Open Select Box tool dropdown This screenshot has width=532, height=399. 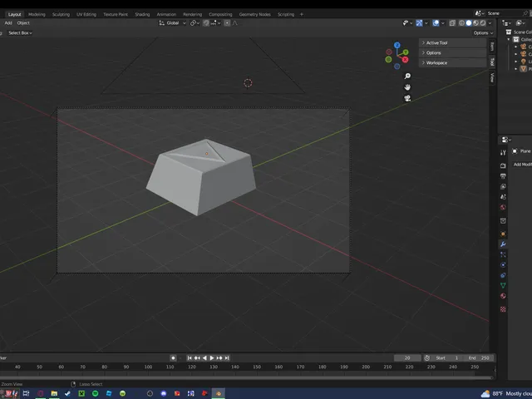pos(20,33)
